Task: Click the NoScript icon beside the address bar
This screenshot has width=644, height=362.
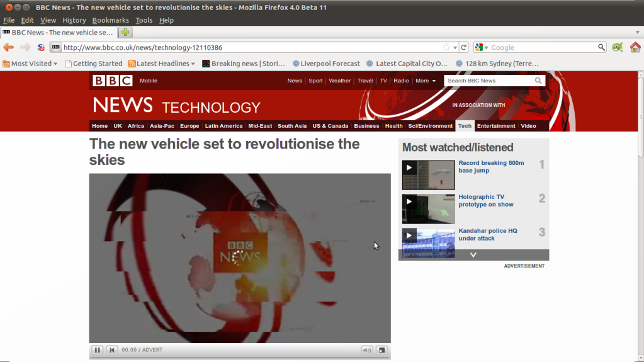Action: [41, 48]
